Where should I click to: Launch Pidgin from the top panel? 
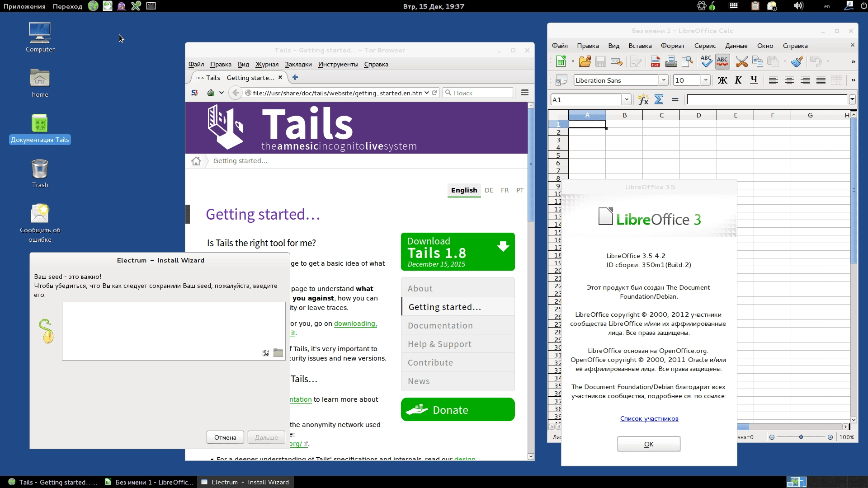point(122,6)
